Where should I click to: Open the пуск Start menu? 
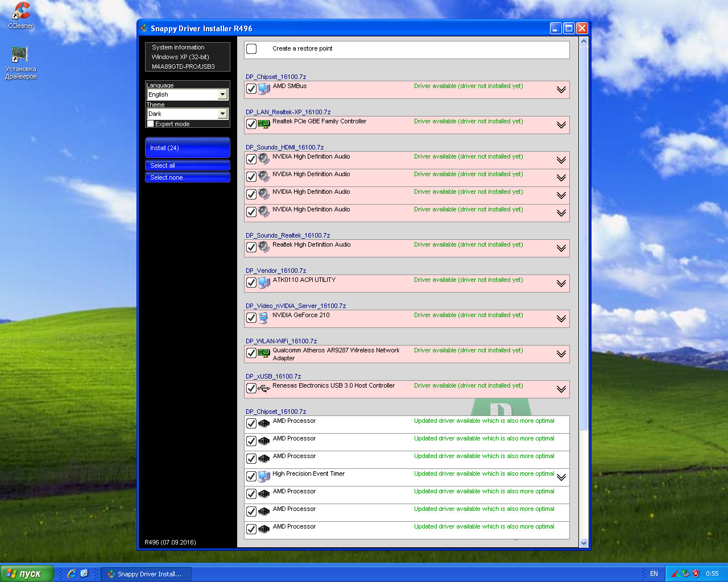(x=27, y=573)
